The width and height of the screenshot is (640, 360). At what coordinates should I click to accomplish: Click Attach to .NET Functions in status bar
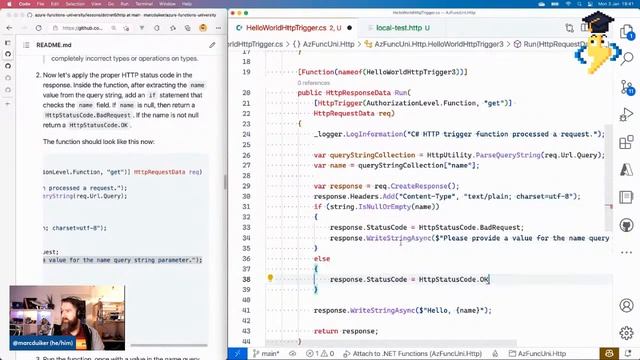[412, 353]
